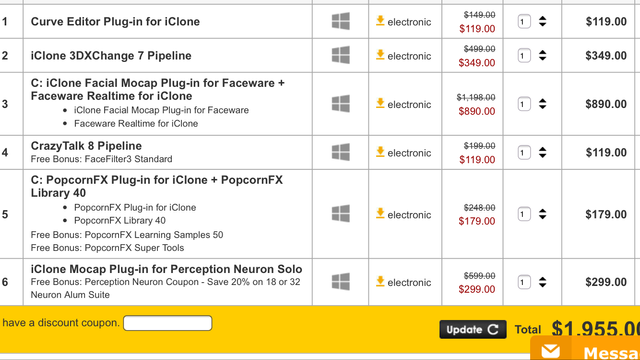
Task: Open CrazyTalk 8 Pipeline product title
Action: 86,146
